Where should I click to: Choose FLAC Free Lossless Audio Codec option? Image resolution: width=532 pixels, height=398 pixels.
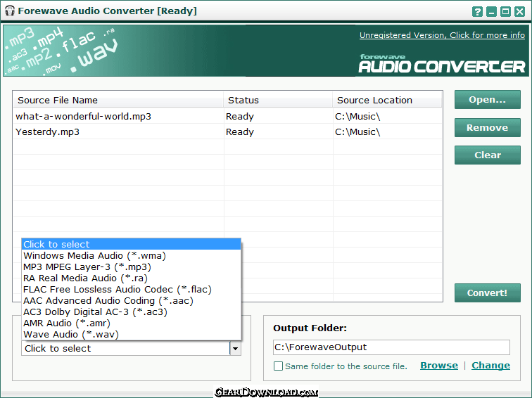(x=131, y=289)
